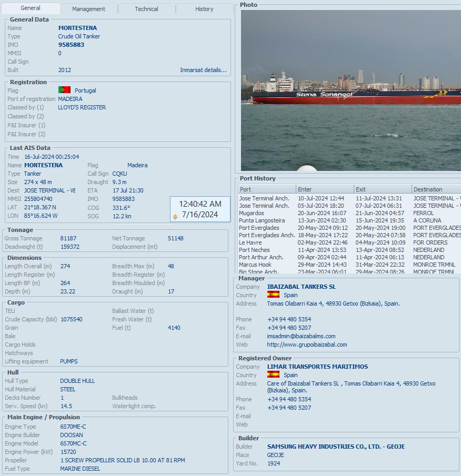Click the builder place GEOJE
The image size is (461, 476).
pyautogui.click(x=275, y=455)
